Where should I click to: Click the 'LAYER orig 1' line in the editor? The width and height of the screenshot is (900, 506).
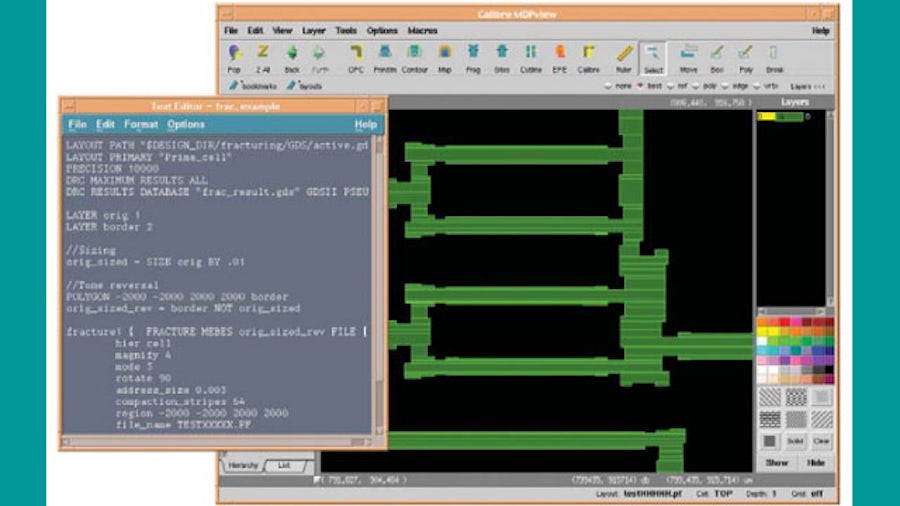103,215
